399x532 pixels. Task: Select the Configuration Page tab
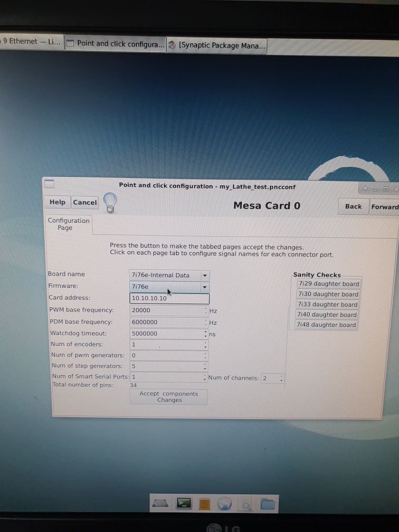point(68,224)
